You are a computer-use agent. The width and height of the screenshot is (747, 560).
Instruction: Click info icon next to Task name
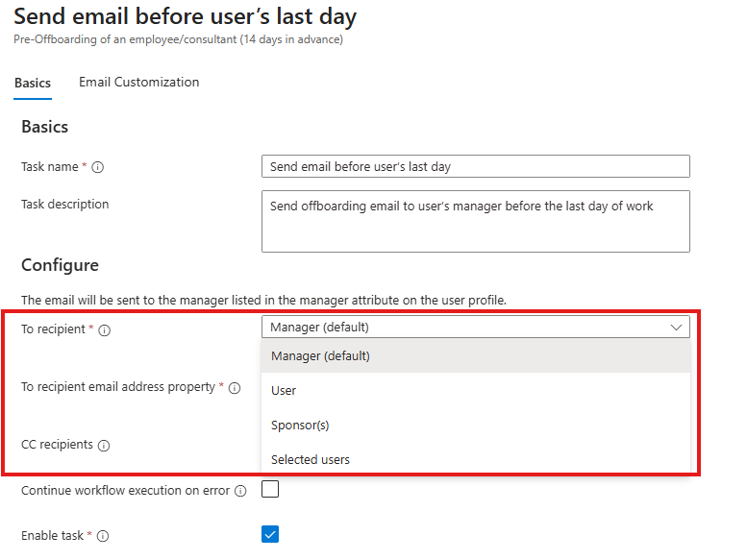tap(98, 167)
